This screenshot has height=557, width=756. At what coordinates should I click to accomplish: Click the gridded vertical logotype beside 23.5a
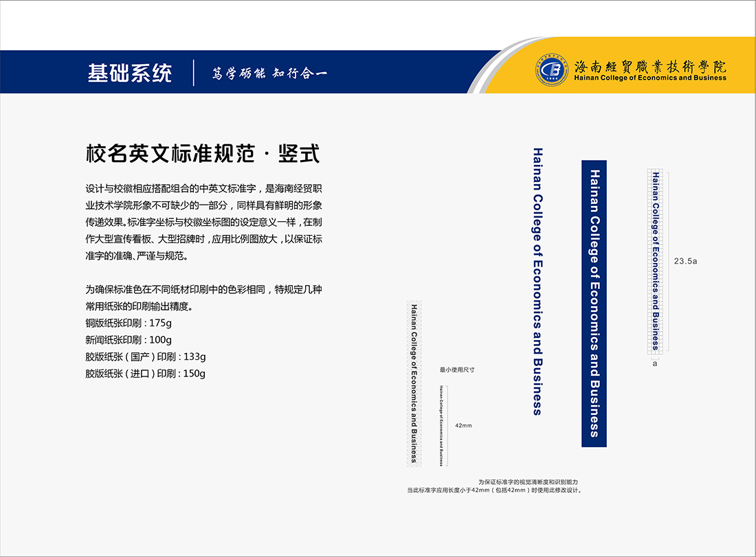656,261
